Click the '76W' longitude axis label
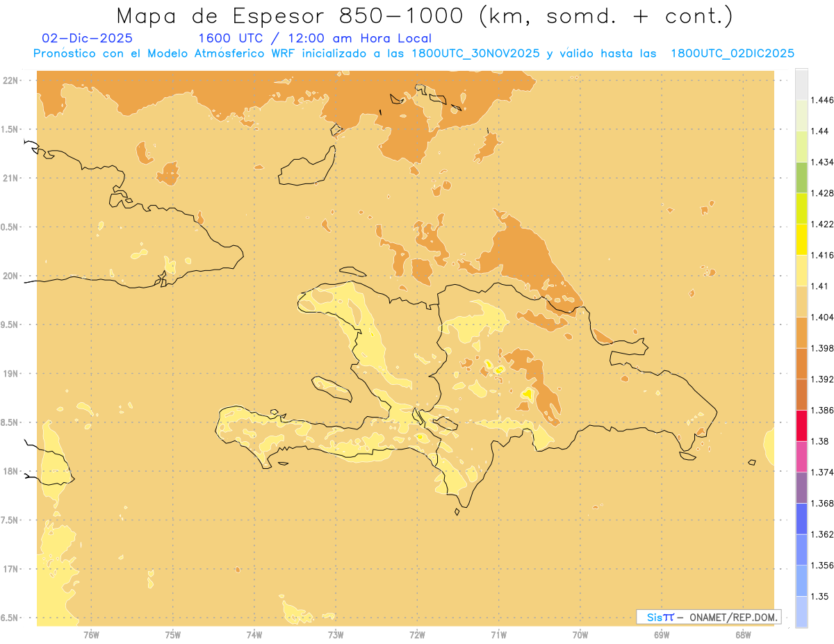The width and height of the screenshot is (834, 644). pyautogui.click(x=91, y=635)
